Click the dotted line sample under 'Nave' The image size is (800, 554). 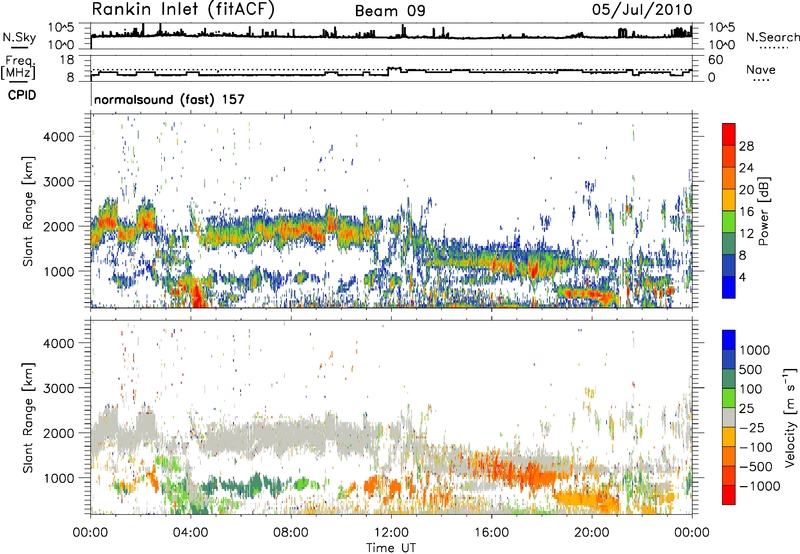(761, 81)
